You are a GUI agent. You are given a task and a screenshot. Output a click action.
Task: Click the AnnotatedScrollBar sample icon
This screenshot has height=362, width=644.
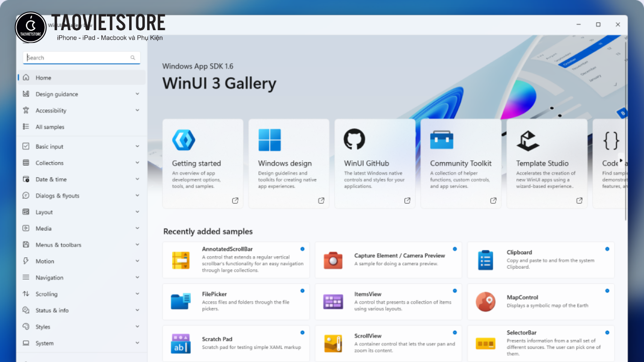coord(181,260)
